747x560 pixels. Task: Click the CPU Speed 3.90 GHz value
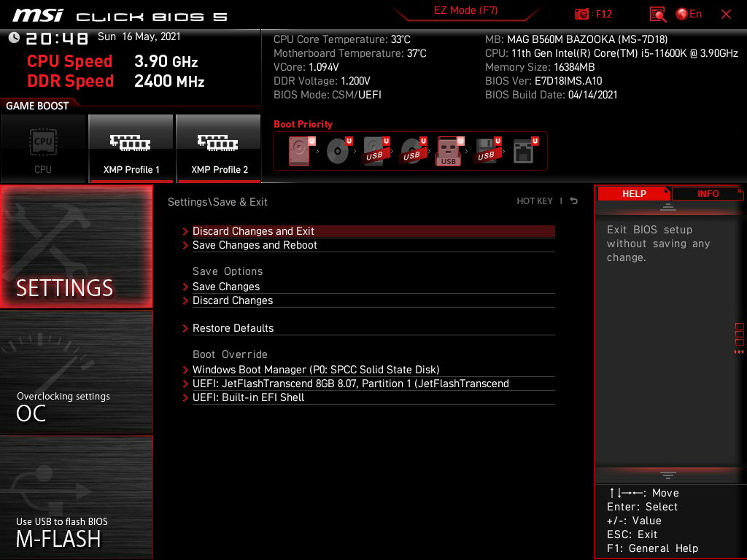[x=166, y=61]
